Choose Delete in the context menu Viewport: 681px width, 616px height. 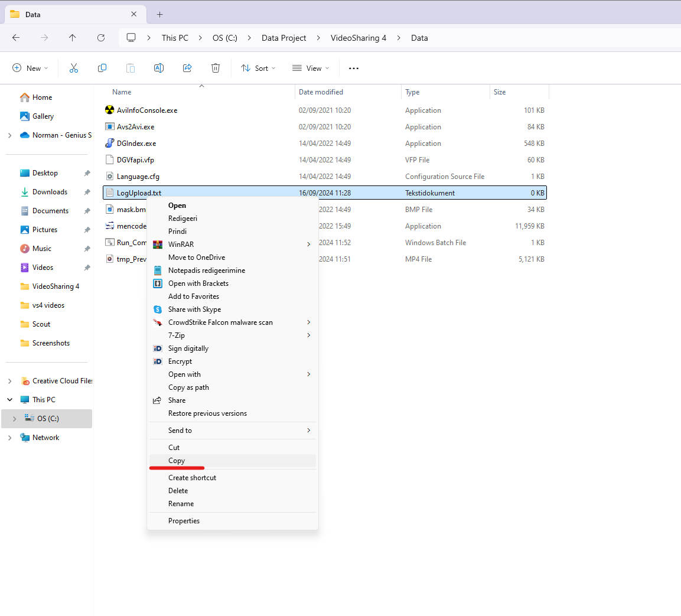point(232,490)
